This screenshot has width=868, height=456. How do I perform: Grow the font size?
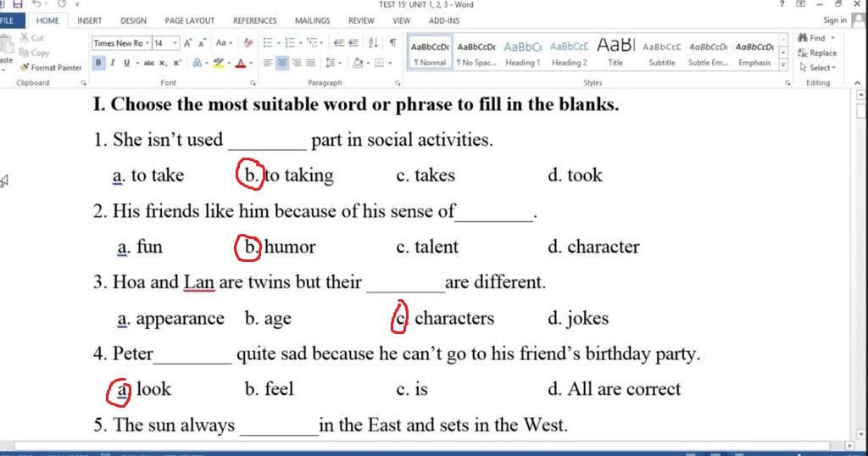[x=187, y=43]
